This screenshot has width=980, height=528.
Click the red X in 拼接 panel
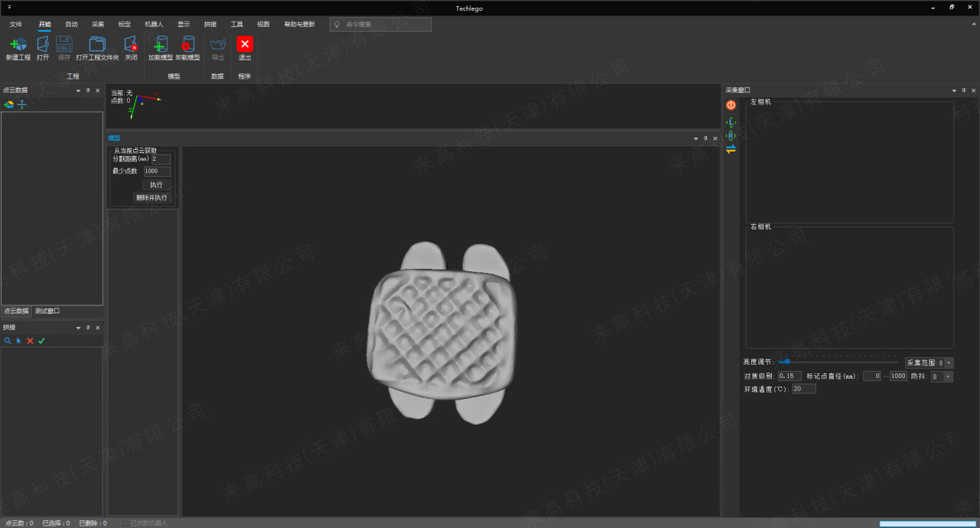tap(30, 341)
